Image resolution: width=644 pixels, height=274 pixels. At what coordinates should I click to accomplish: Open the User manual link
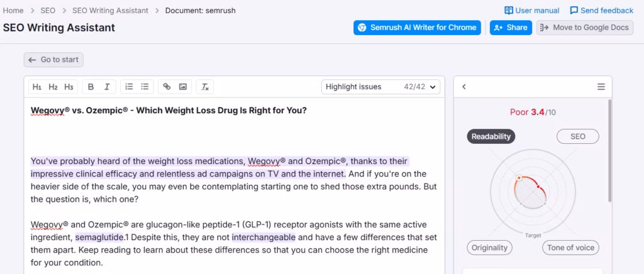coord(532,11)
